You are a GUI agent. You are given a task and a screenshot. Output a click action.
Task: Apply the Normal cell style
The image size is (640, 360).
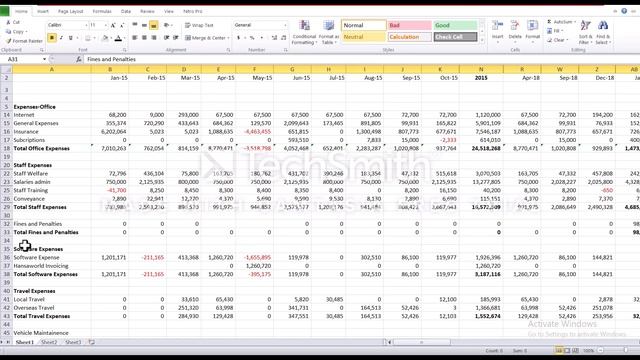click(x=364, y=25)
